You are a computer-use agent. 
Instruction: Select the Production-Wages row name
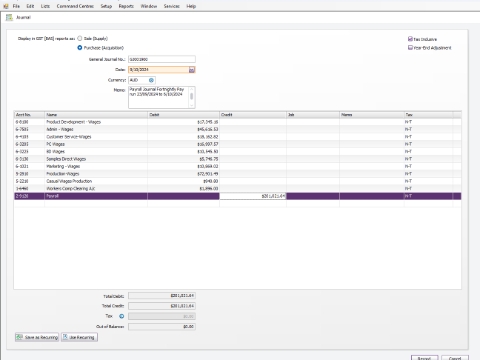tap(63, 174)
